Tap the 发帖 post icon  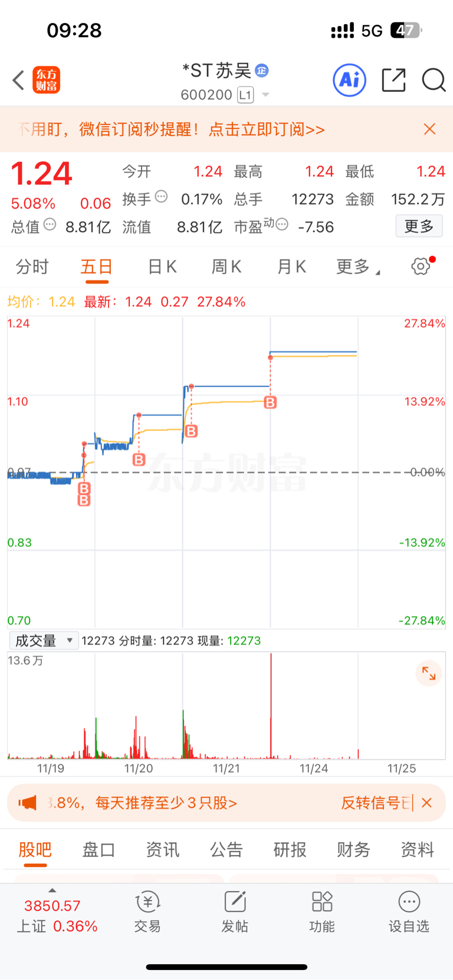235,912
